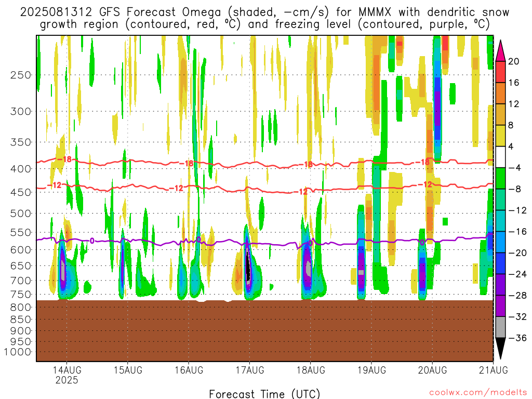Click the first -18 red contour label near 14AUG
This screenshot has width=532, height=399.
click(64, 159)
